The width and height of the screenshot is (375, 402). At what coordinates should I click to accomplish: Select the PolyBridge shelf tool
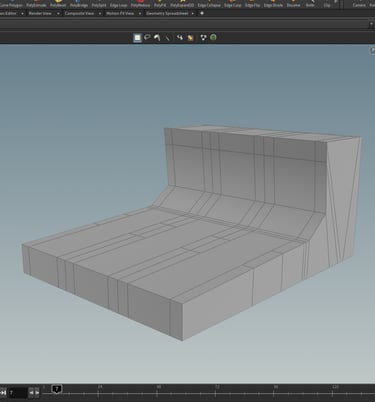coord(79,4)
